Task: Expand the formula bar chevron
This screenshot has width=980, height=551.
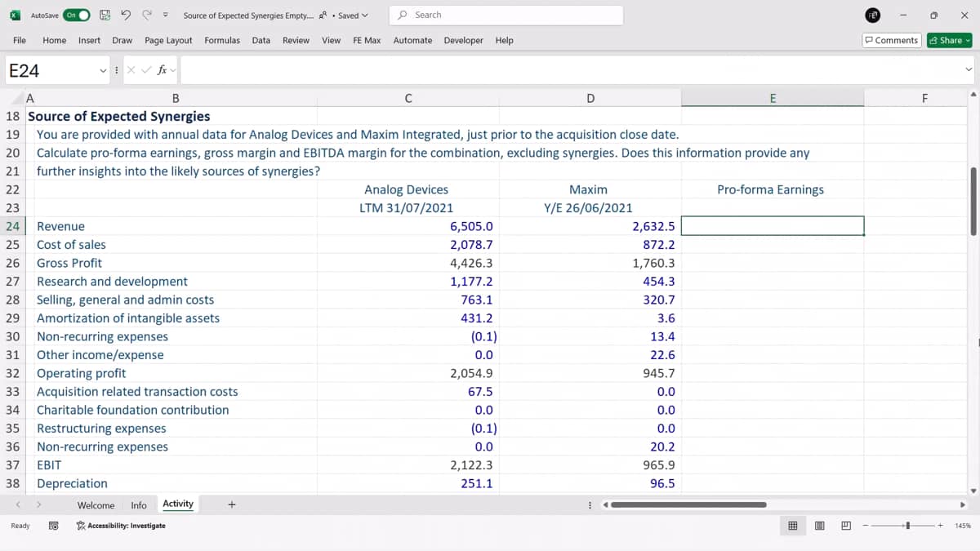Action: [x=969, y=70]
